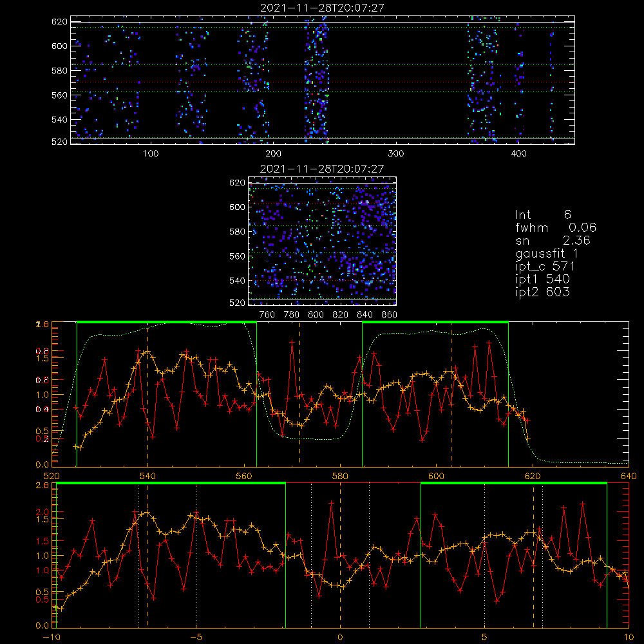Click x-axis label 860 on middle image
The height and width of the screenshot is (644, 644).
390,315
